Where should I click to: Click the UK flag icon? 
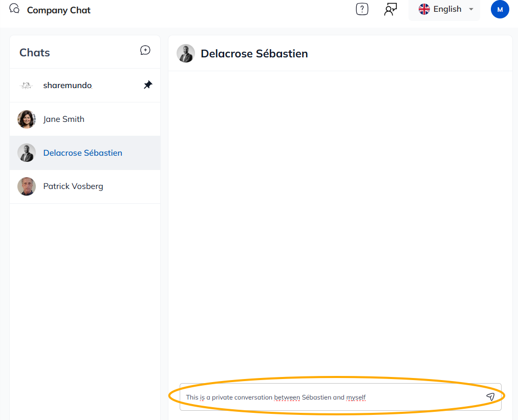click(424, 9)
